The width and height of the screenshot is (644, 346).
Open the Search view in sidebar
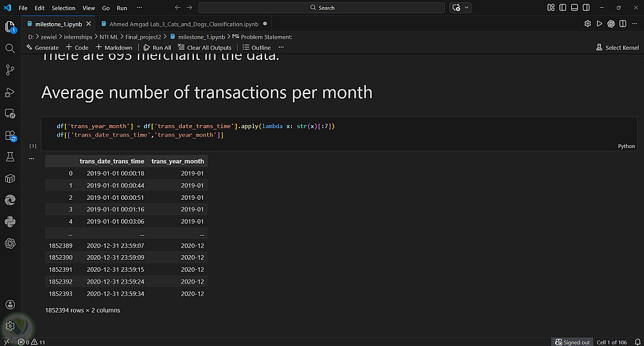(10, 48)
